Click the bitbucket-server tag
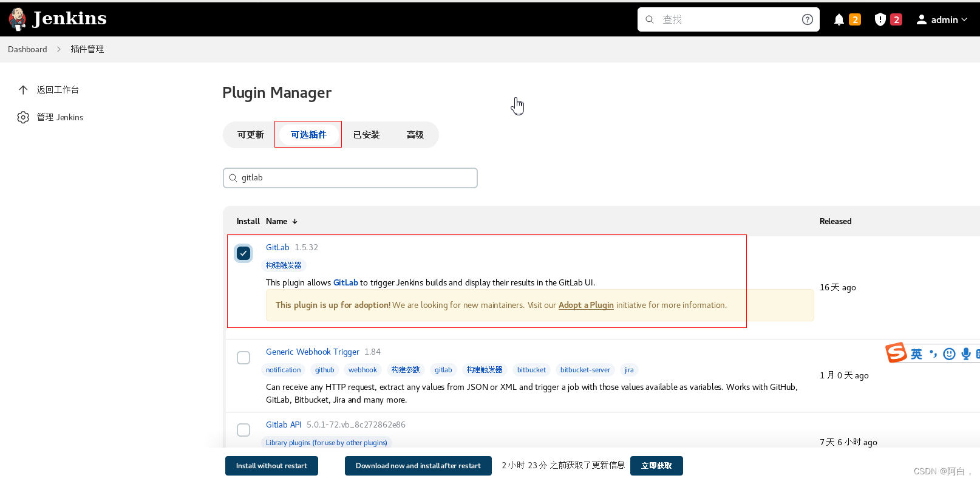The height and width of the screenshot is (481, 980). coord(585,370)
